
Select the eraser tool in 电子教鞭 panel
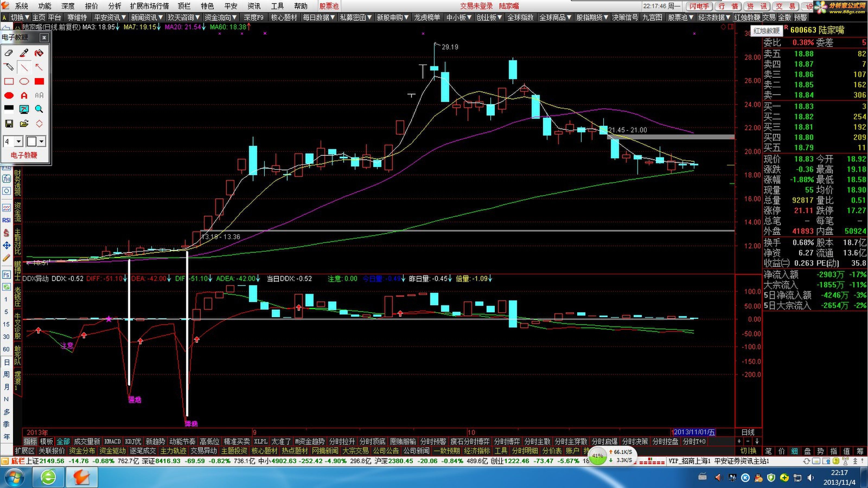point(9,53)
